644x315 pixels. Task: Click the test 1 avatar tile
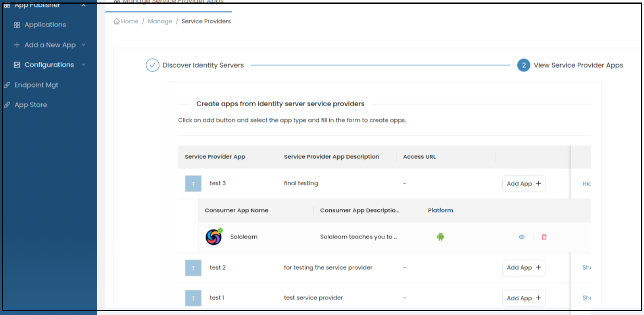[x=193, y=298]
